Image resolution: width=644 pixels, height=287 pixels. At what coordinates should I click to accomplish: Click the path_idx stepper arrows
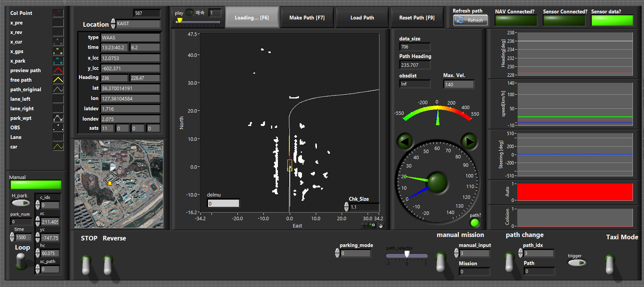(520, 253)
